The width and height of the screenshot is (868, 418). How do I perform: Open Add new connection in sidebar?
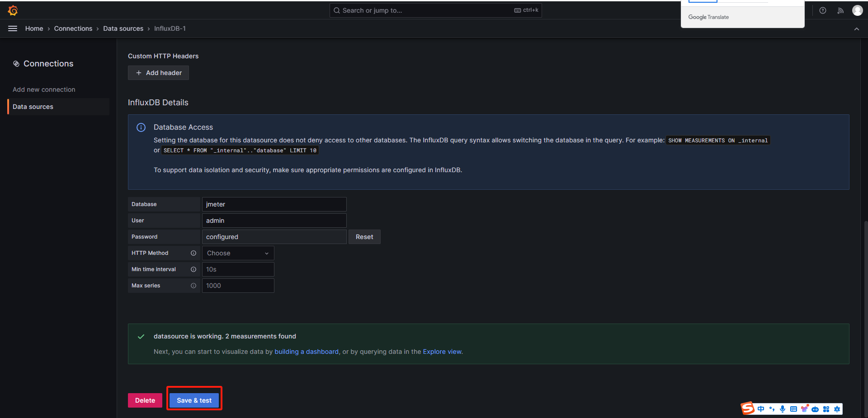tap(44, 89)
